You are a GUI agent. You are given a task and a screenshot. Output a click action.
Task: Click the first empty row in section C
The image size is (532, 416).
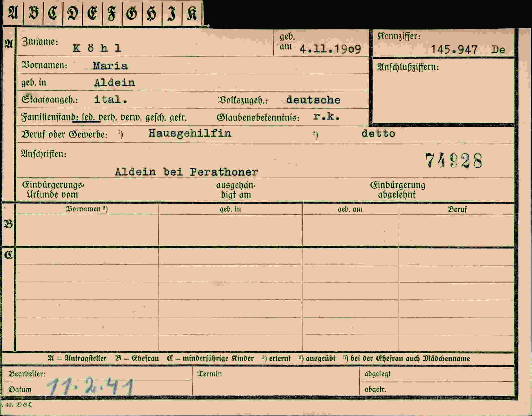click(x=265, y=257)
